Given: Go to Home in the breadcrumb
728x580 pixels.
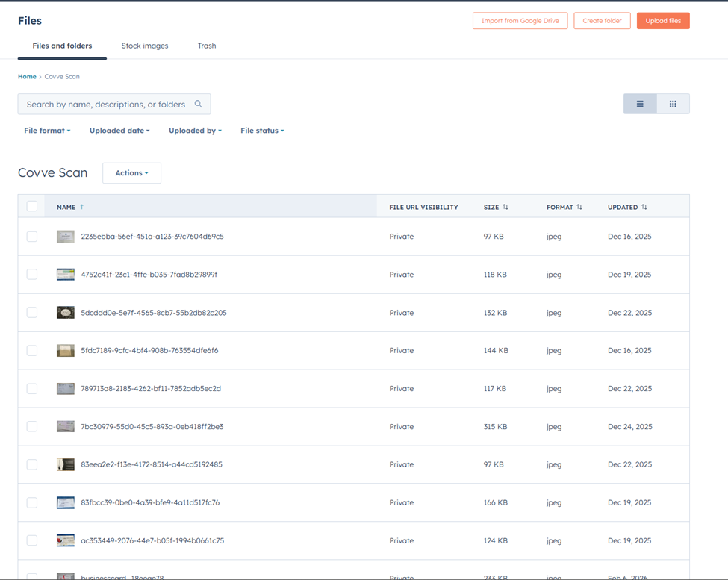Looking at the screenshot, I should (x=27, y=77).
